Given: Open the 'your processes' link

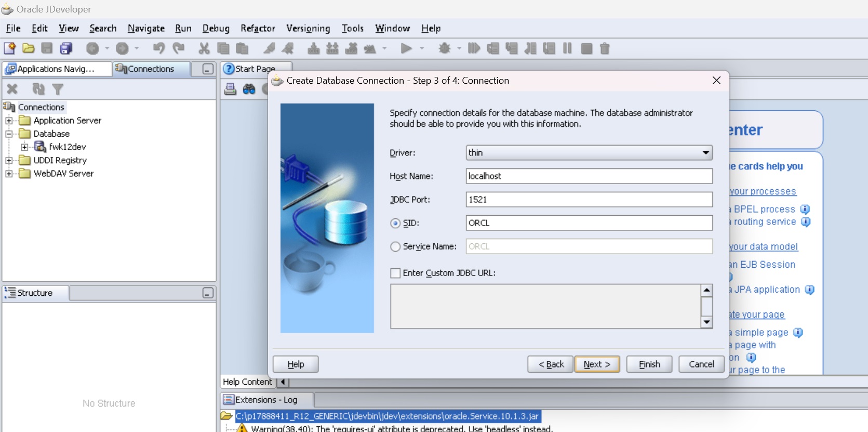Looking at the screenshot, I should pyautogui.click(x=763, y=191).
